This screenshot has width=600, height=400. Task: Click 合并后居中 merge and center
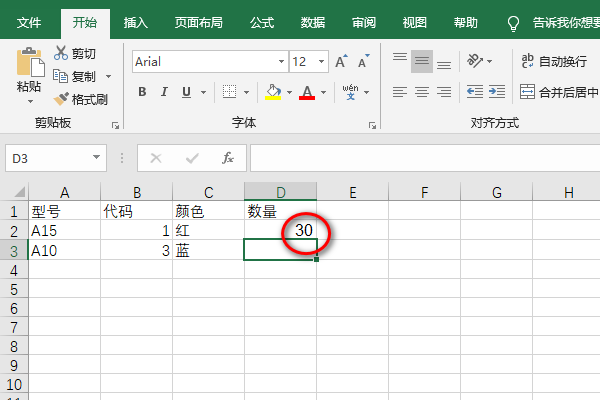point(559,92)
